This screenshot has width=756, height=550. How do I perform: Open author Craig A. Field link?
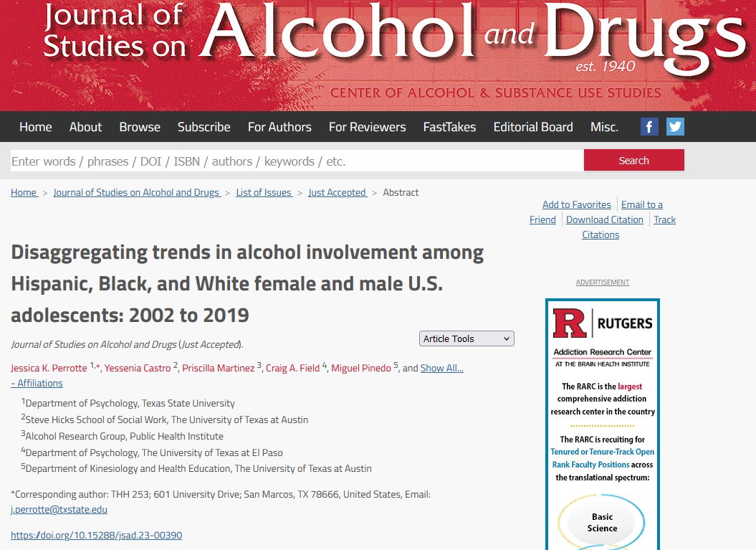coord(292,368)
